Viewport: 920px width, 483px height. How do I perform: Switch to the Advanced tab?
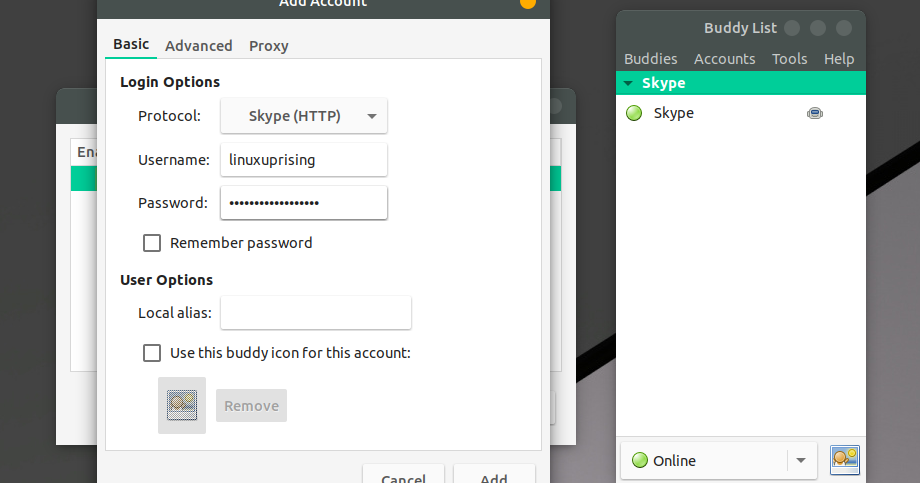point(198,46)
